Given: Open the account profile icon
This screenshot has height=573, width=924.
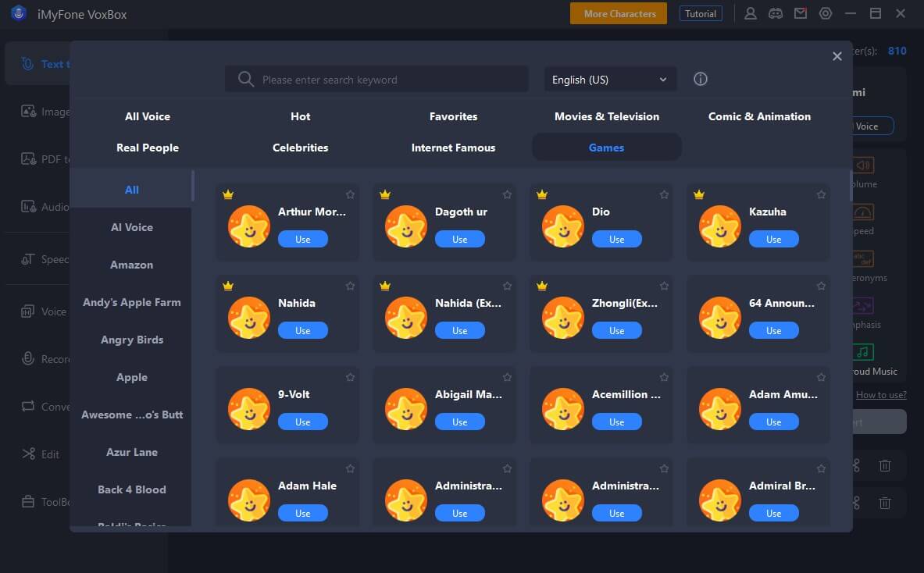Looking at the screenshot, I should 750,13.
